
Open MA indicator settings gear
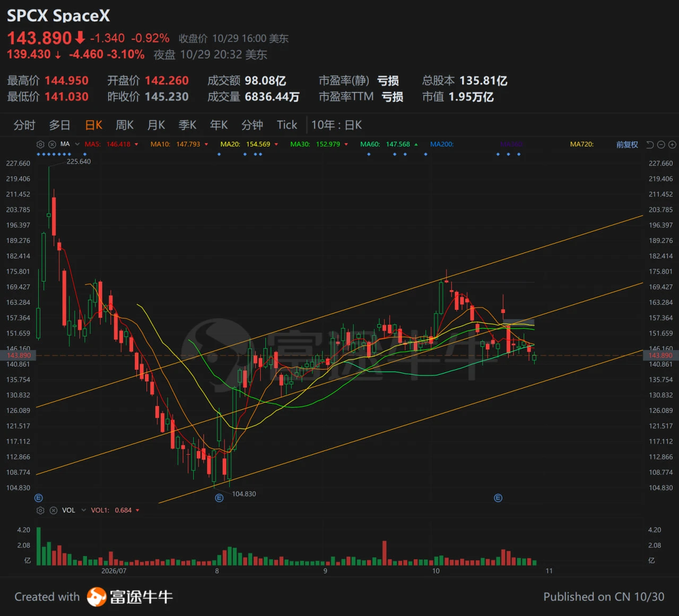coord(40,144)
